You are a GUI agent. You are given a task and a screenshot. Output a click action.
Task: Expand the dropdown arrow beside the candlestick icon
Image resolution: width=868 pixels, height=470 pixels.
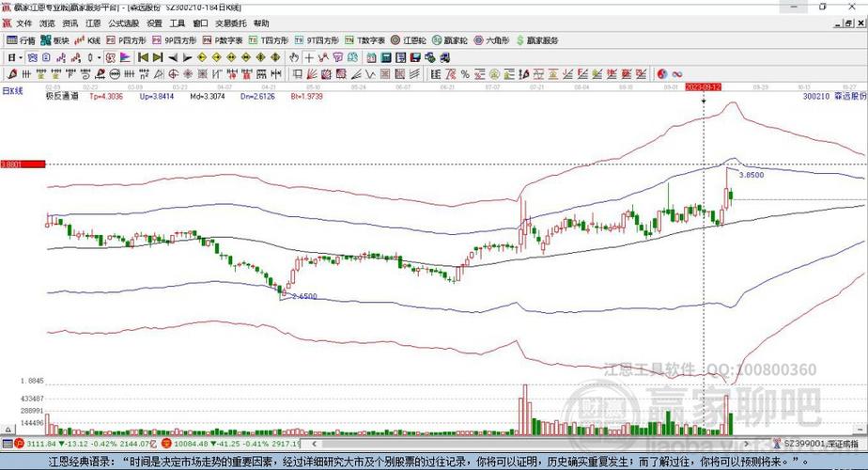click(x=99, y=57)
